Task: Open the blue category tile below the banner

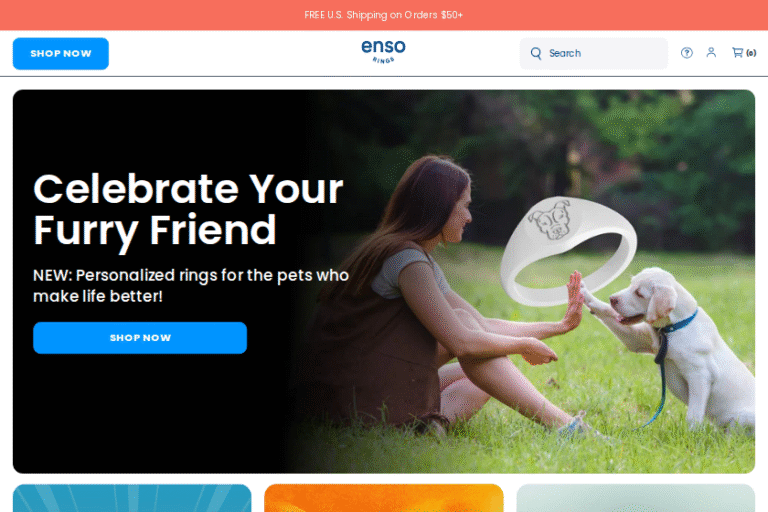Action: tap(132, 498)
